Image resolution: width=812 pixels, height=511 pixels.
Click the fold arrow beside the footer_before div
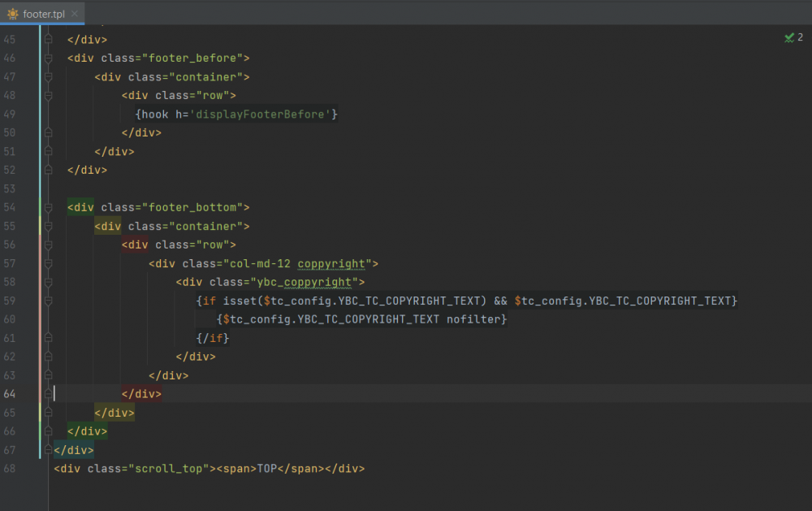click(x=48, y=58)
